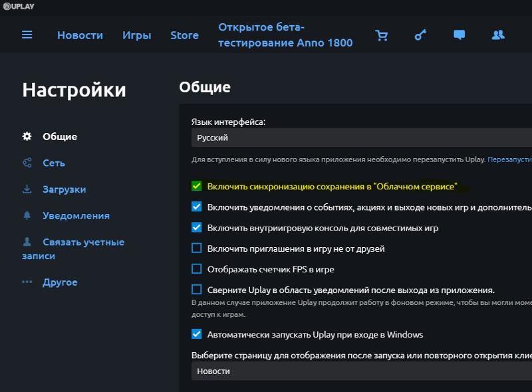The width and height of the screenshot is (532, 392).
Task: Click the network icon beside Сеть
Action: point(27,163)
